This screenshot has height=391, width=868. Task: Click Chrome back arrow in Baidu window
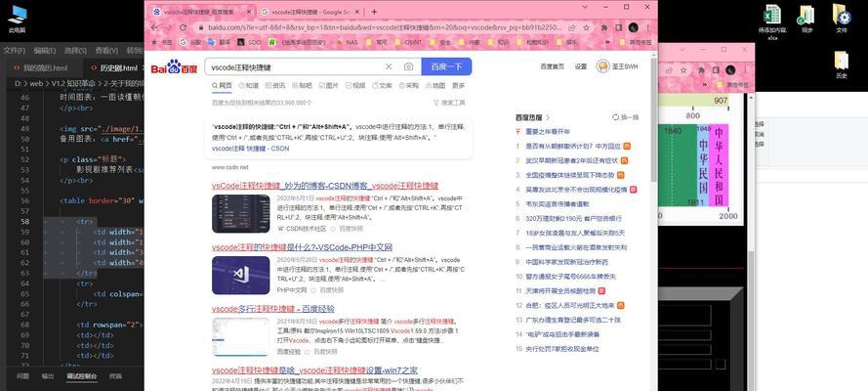point(154,27)
